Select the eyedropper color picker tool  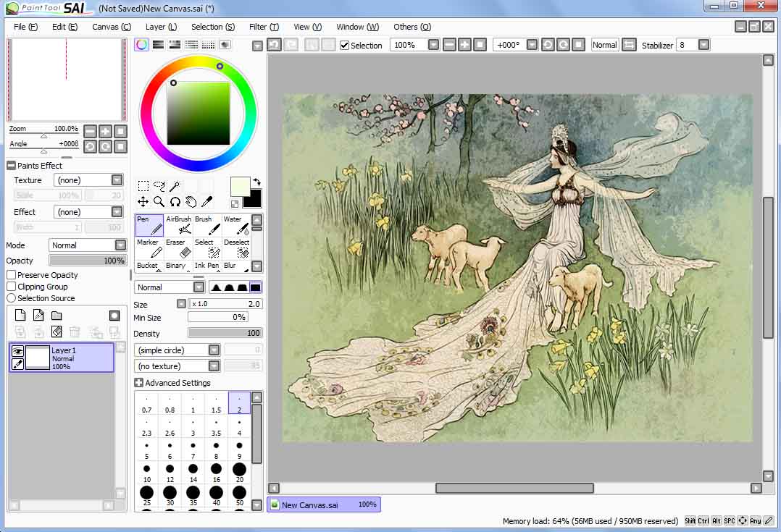coord(206,202)
